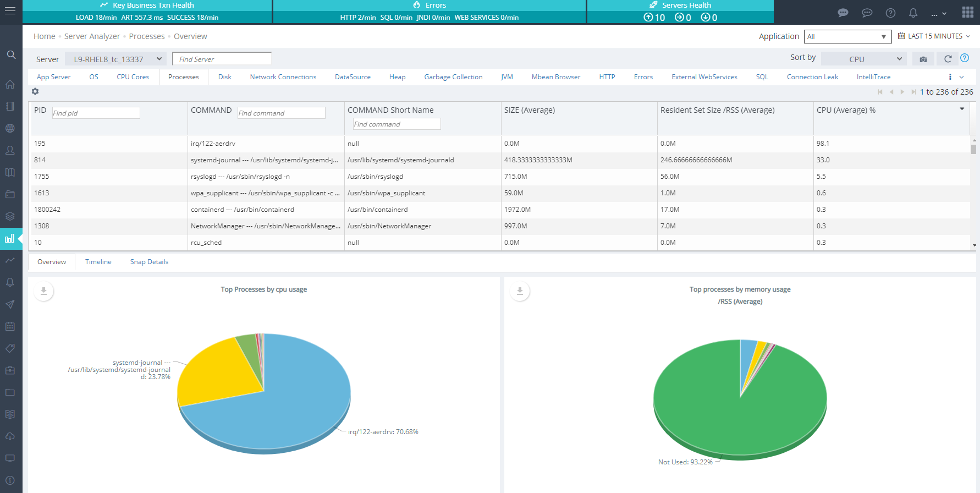
Task: Open the hamburger menu icon
Action: click(10, 11)
